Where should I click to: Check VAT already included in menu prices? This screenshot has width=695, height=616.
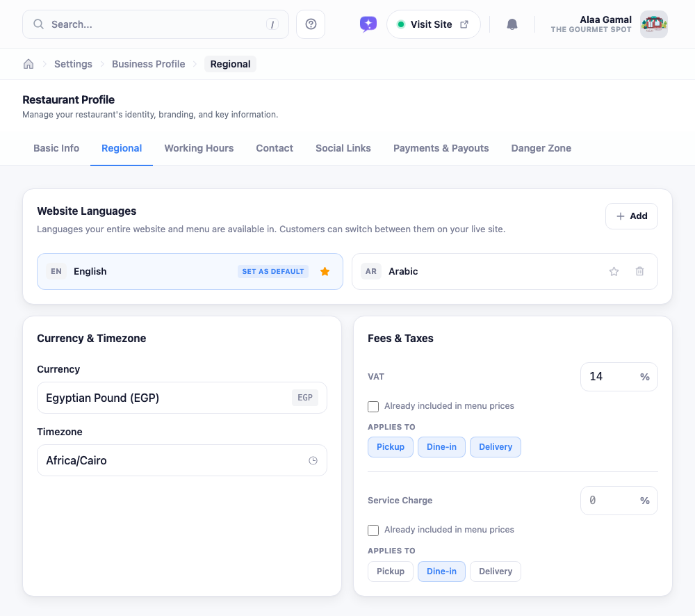click(373, 406)
